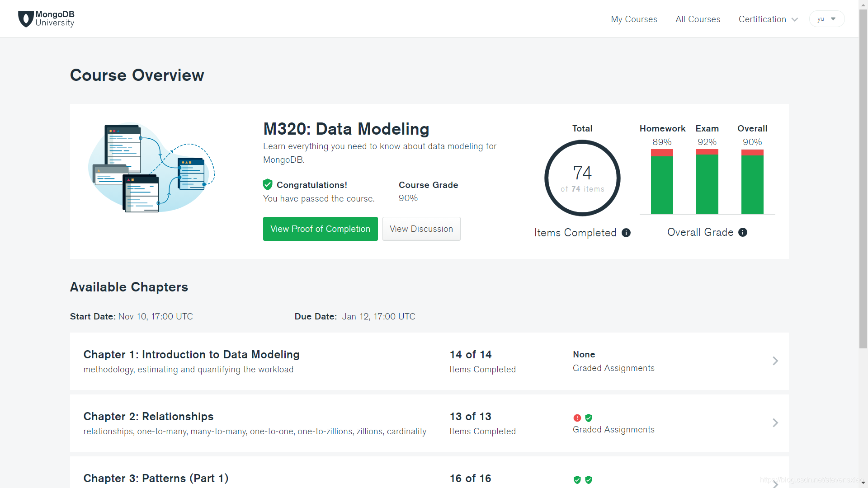Screen dimensions: 868x488
Task: Click green check shield in Chapter 2 assignments
Action: point(589,418)
